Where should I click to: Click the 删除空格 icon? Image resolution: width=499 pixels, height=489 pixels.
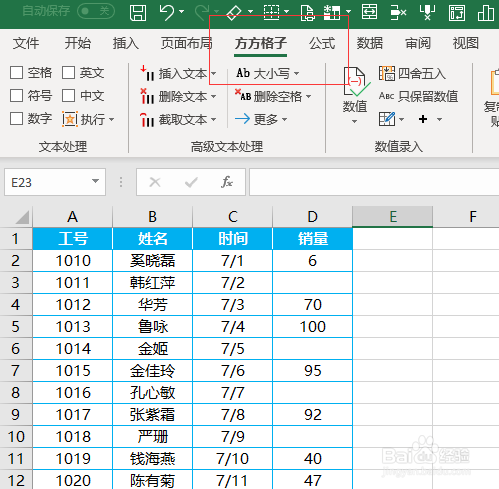pyautogui.click(x=243, y=95)
